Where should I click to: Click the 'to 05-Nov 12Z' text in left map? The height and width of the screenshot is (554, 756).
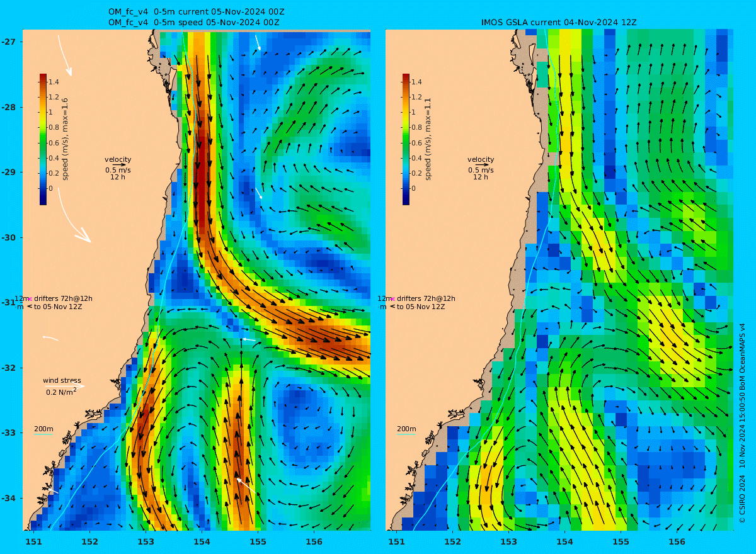coord(58,307)
